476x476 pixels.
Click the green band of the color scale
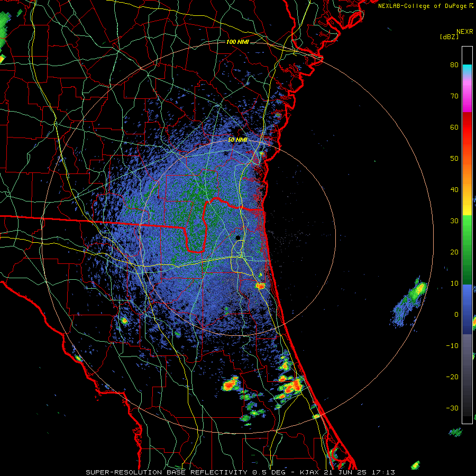467,250
